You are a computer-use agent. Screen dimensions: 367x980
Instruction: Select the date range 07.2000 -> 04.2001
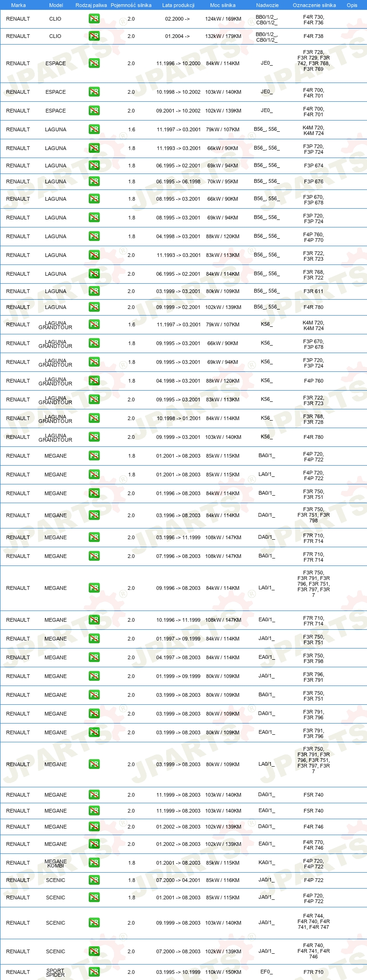click(x=178, y=880)
